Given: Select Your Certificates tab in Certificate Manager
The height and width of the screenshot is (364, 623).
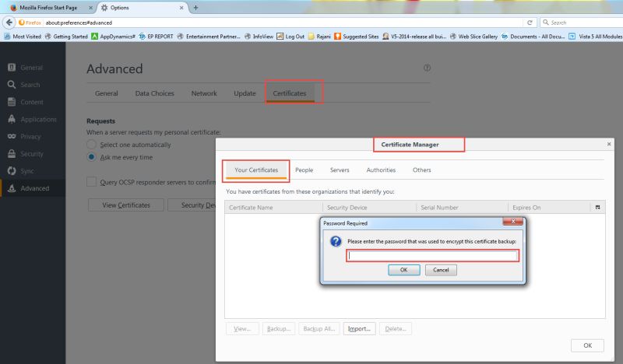Looking at the screenshot, I should [256, 170].
